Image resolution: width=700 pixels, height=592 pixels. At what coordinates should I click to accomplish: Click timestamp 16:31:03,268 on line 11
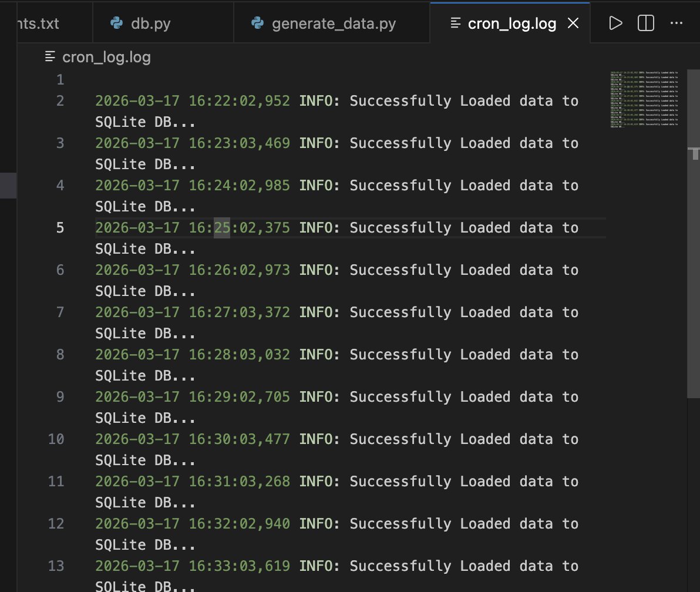239,481
